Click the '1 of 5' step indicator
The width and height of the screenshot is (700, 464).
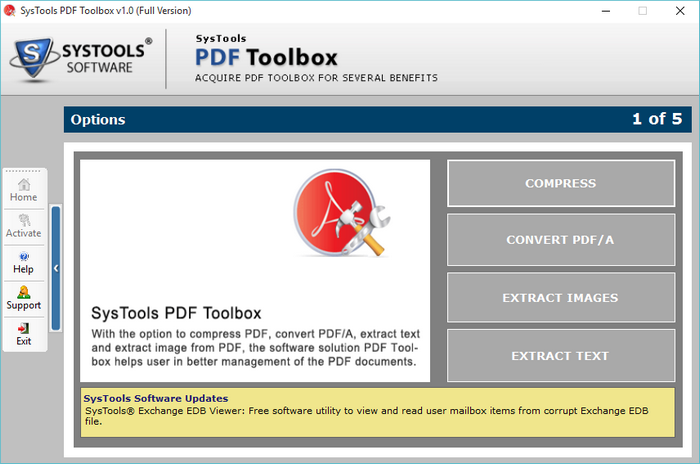[x=656, y=119]
